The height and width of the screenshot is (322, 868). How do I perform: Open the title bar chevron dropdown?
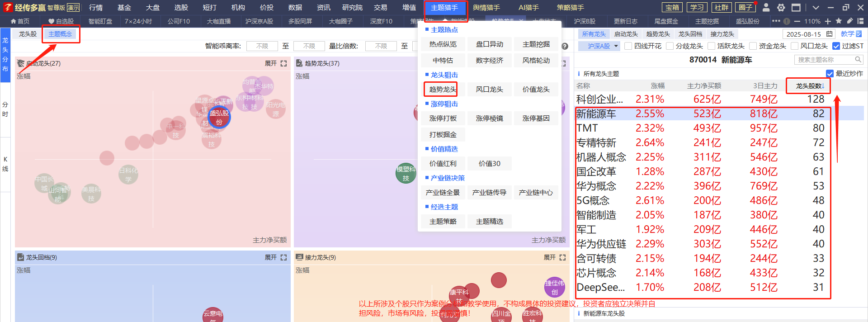816,8
